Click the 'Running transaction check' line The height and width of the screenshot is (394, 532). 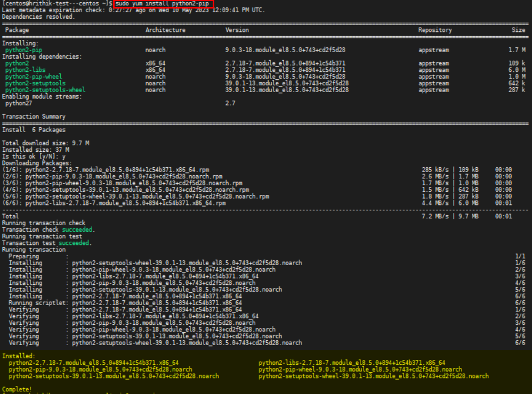44,223
